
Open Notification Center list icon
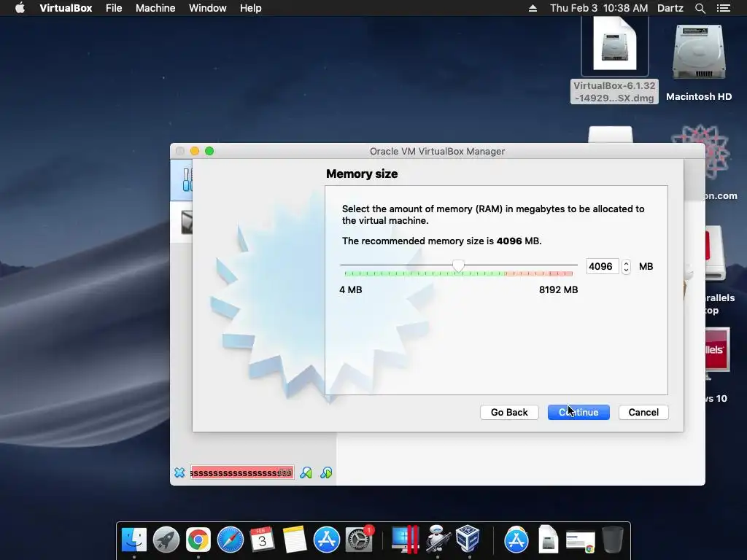(724, 8)
